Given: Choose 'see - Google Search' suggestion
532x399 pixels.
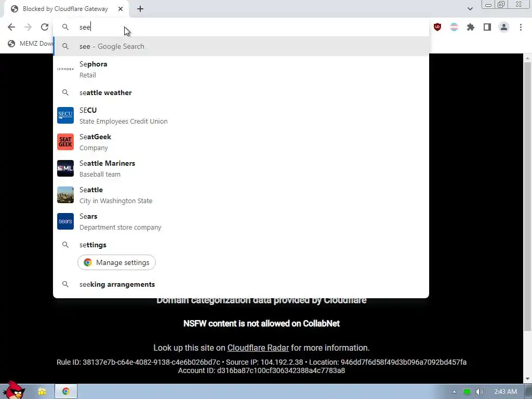Looking at the screenshot, I should coord(241,46).
